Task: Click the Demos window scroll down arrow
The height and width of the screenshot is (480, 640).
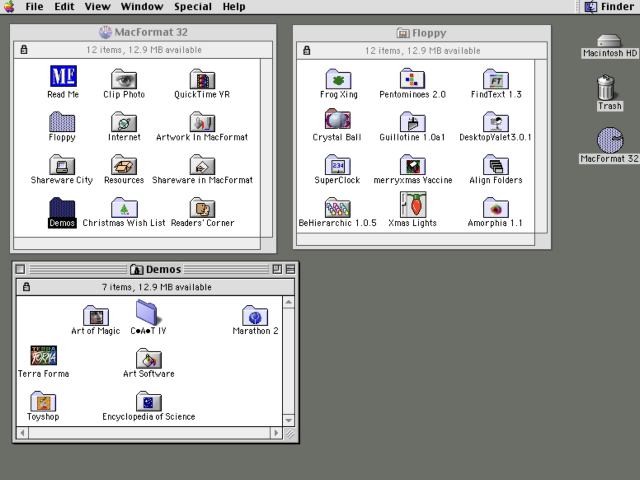Action: 289,420
